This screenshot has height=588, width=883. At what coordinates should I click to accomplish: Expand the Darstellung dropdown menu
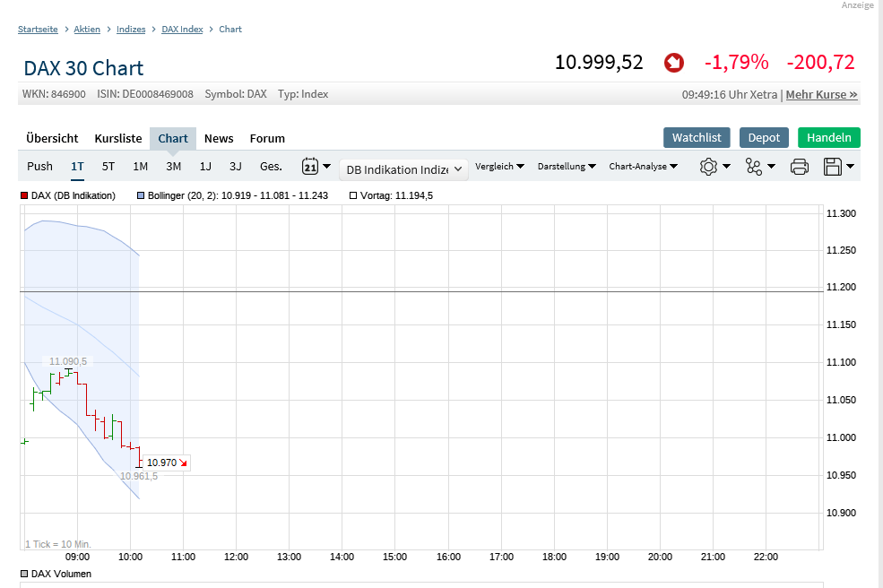567,166
